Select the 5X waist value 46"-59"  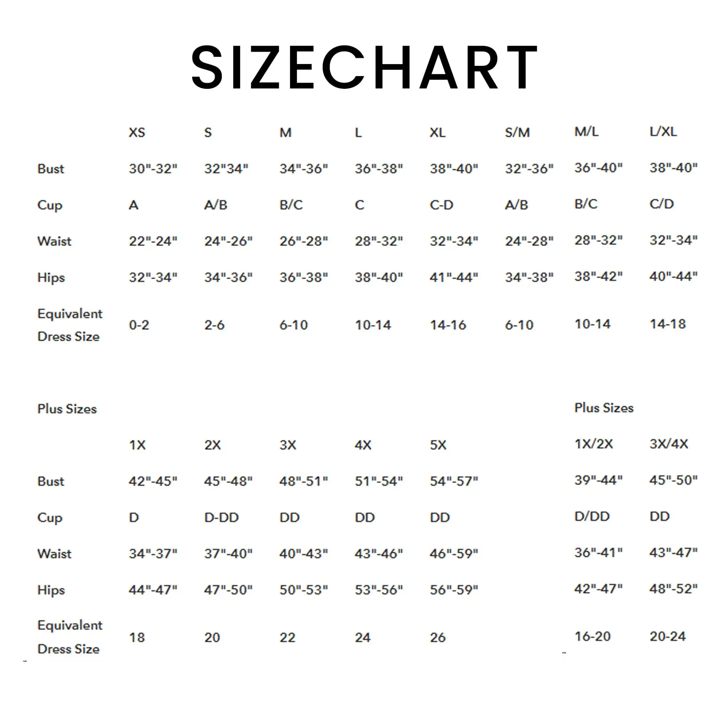tap(454, 554)
